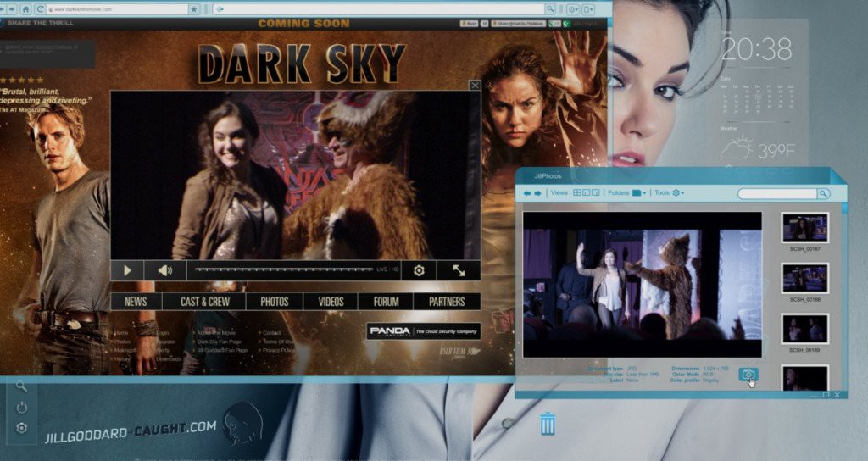Open the desktop search magnifier icon
Viewport: 868px width, 461px height.
(x=22, y=386)
